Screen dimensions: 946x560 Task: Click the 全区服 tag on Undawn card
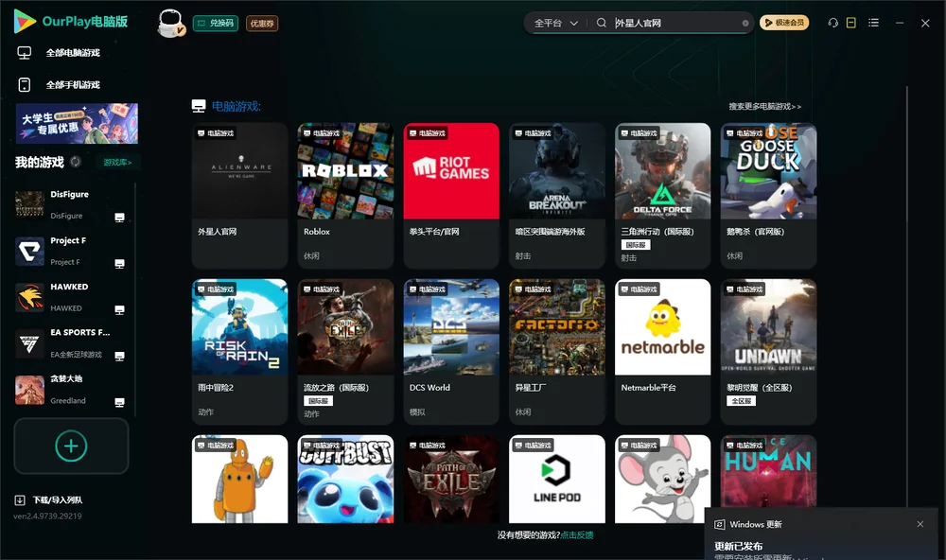click(741, 401)
